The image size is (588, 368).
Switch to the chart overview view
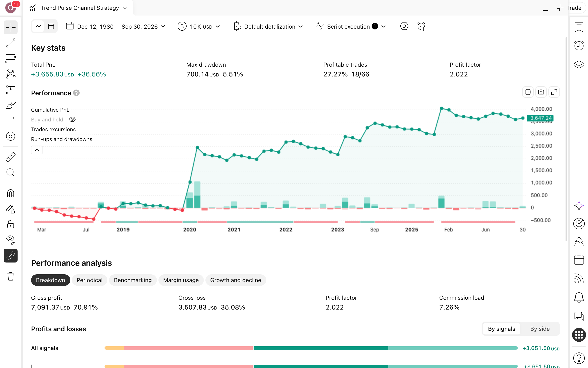[38, 26]
